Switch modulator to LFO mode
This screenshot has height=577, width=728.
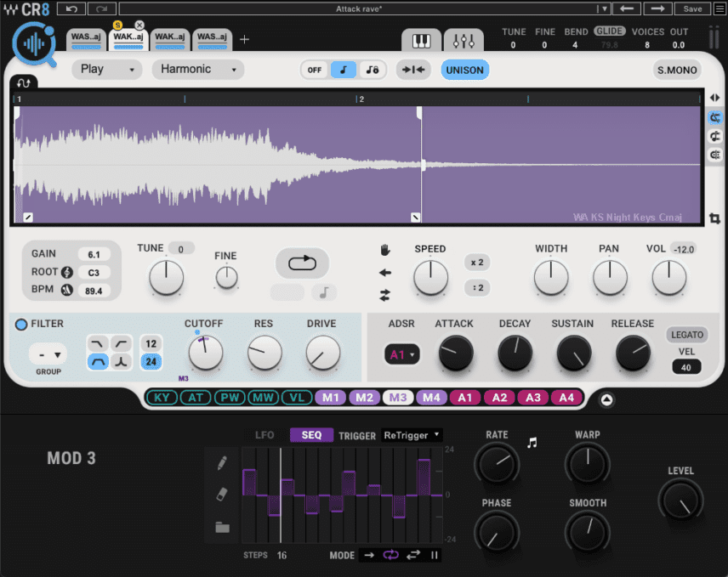pos(264,435)
